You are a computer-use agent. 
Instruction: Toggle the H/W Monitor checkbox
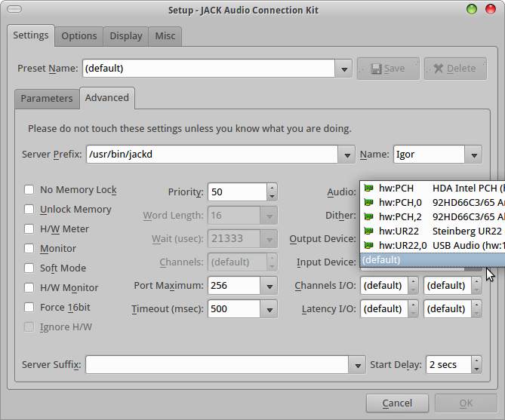[29, 287]
